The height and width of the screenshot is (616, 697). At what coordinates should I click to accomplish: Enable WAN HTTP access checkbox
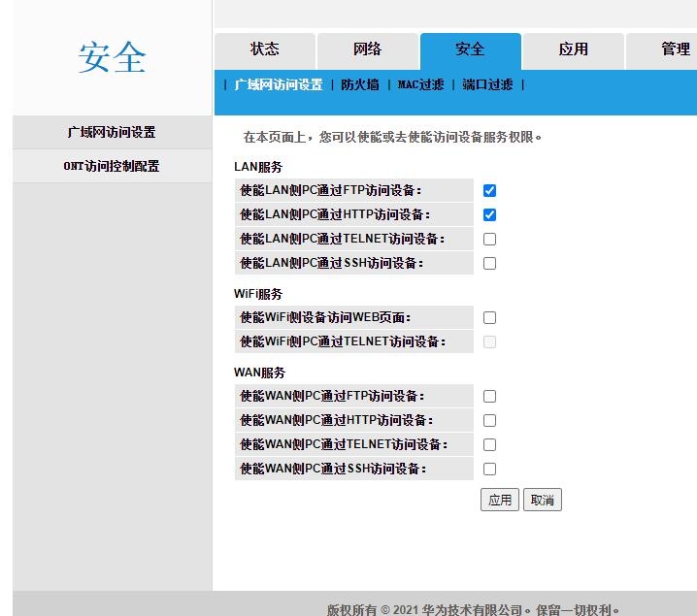point(489,421)
